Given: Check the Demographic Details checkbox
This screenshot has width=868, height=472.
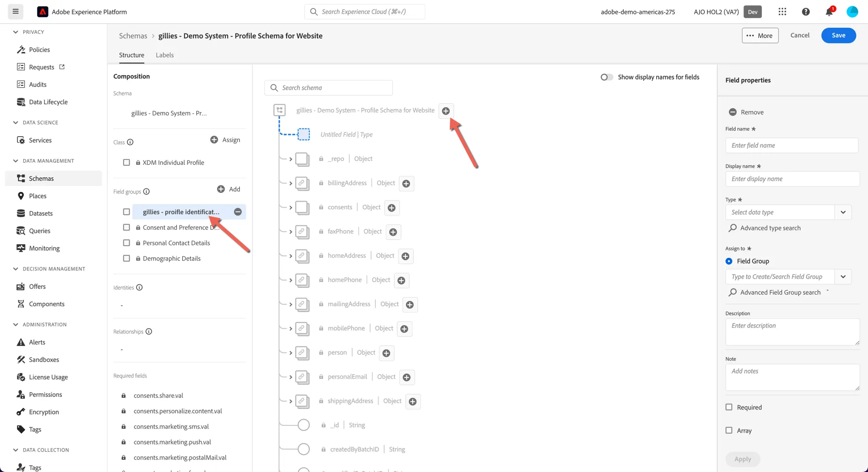Looking at the screenshot, I should click(126, 258).
